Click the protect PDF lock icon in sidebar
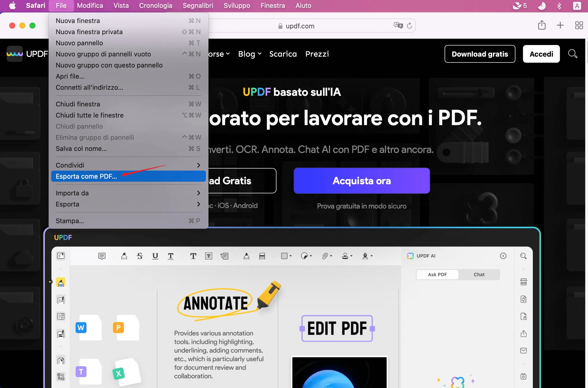 [x=523, y=317]
